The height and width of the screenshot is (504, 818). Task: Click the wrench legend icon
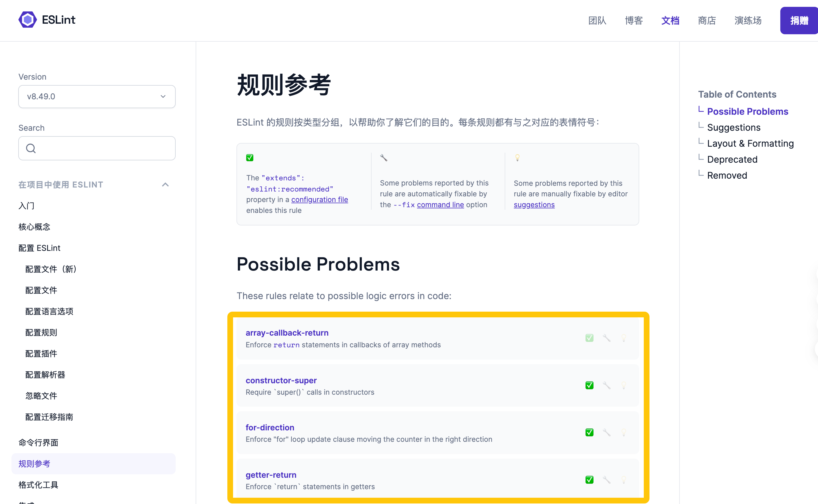point(384,158)
